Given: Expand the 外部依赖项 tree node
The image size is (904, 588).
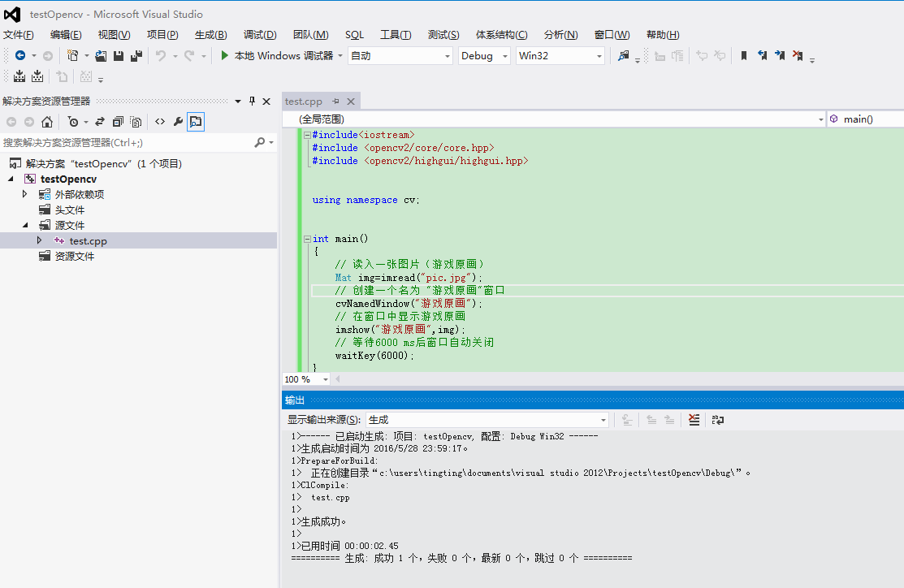Looking at the screenshot, I should click(24, 194).
